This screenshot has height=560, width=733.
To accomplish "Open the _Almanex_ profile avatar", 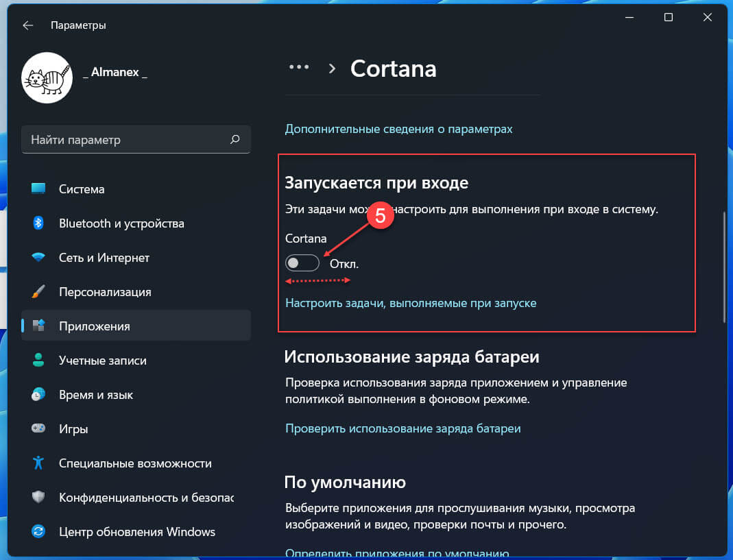I will pyautogui.click(x=47, y=77).
